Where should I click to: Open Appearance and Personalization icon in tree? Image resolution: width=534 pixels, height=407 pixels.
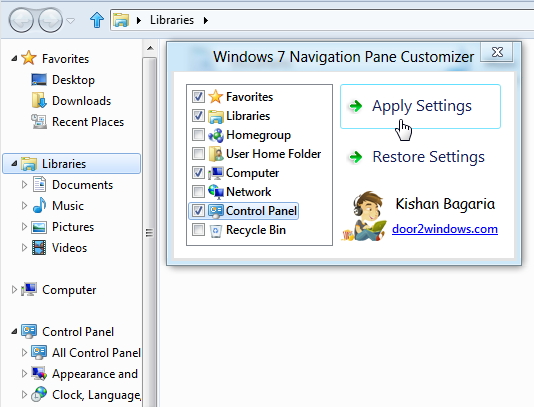tap(39, 374)
